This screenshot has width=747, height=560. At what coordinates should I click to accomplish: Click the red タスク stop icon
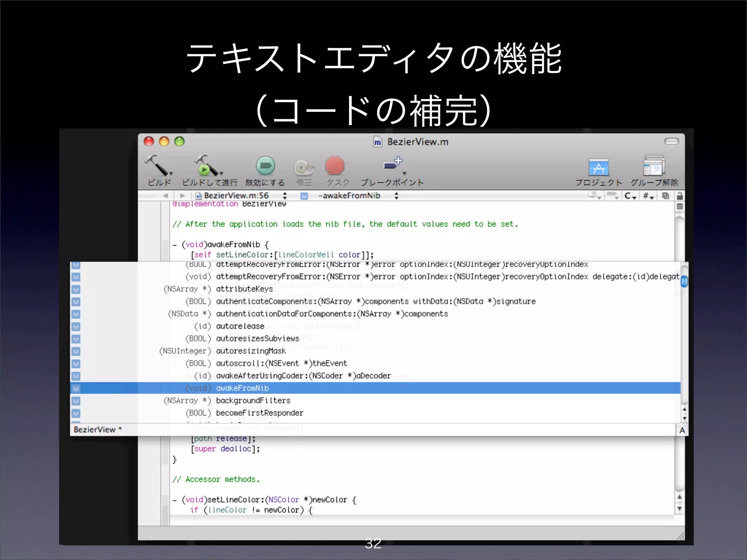pyautogui.click(x=334, y=166)
